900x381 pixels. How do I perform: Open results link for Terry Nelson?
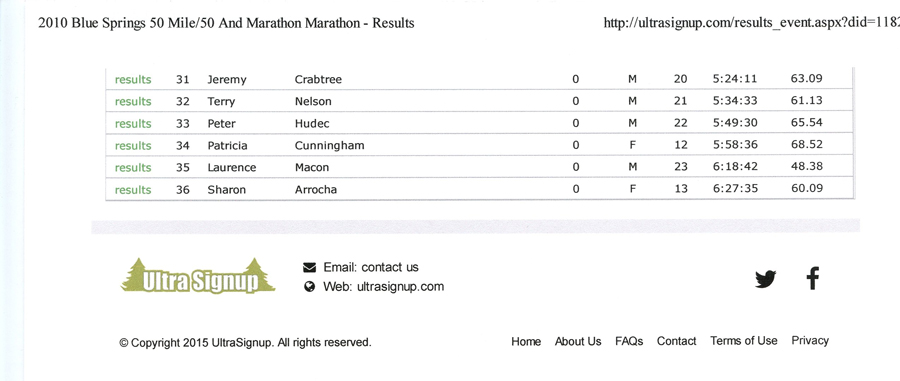coord(133,102)
